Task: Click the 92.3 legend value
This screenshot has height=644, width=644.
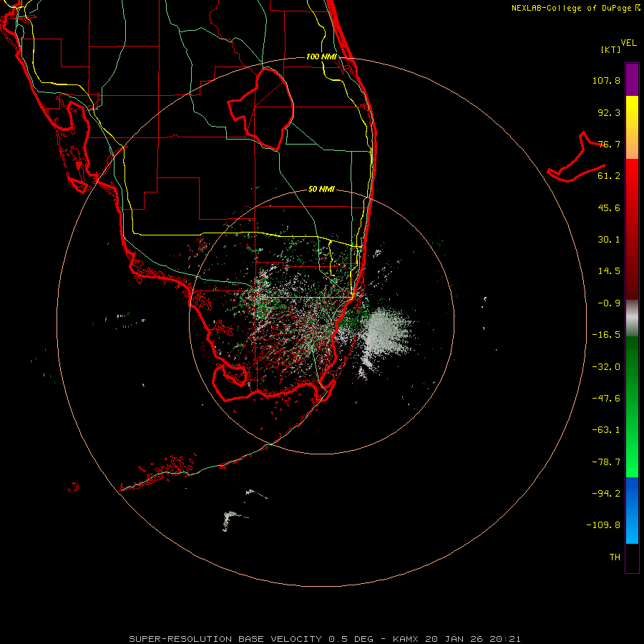Action: tap(609, 112)
